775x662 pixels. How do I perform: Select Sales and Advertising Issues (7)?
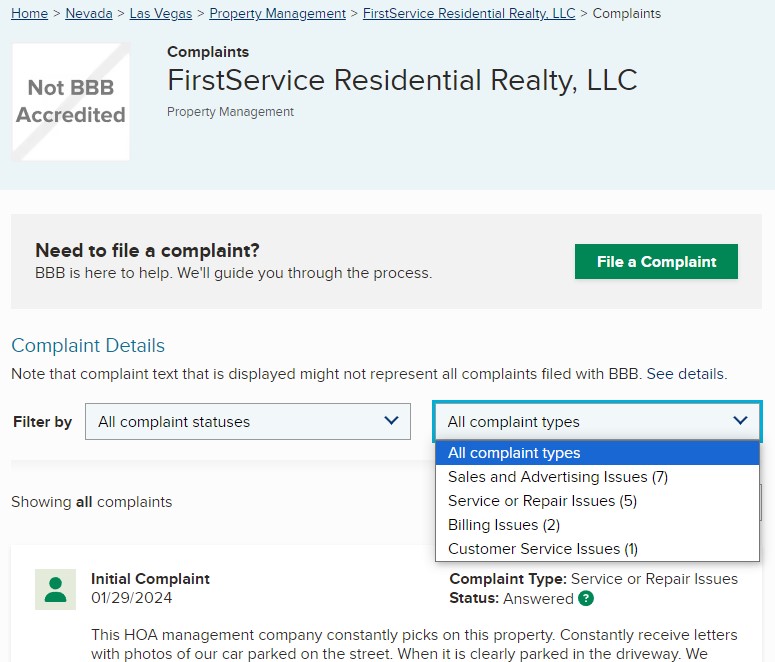pyautogui.click(x=597, y=477)
